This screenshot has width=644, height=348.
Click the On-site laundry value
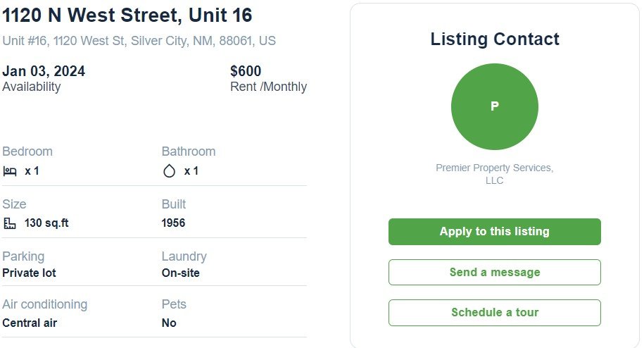(181, 273)
